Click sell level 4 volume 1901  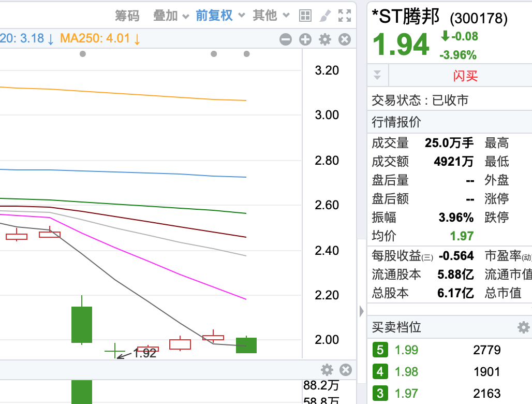[x=487, y=372]
